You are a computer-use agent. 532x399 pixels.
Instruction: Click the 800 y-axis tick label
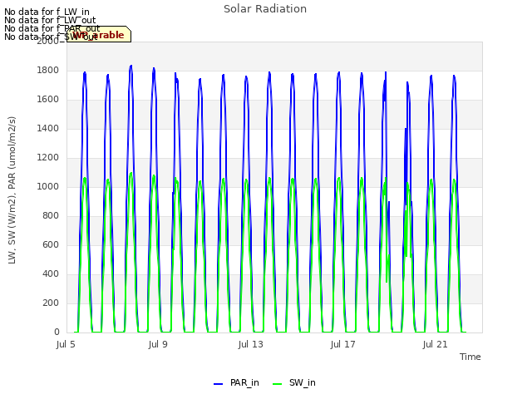[x=51, y=216]
